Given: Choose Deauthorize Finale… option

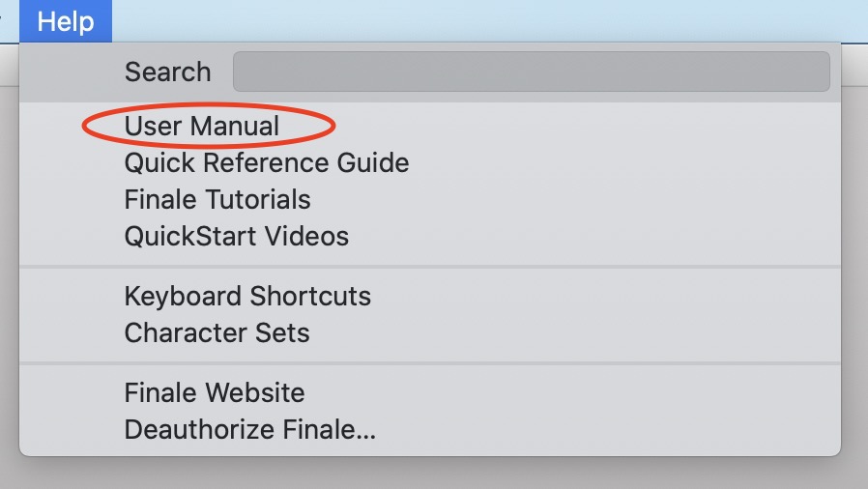Looking at the screenshot, I should (249, 429).
